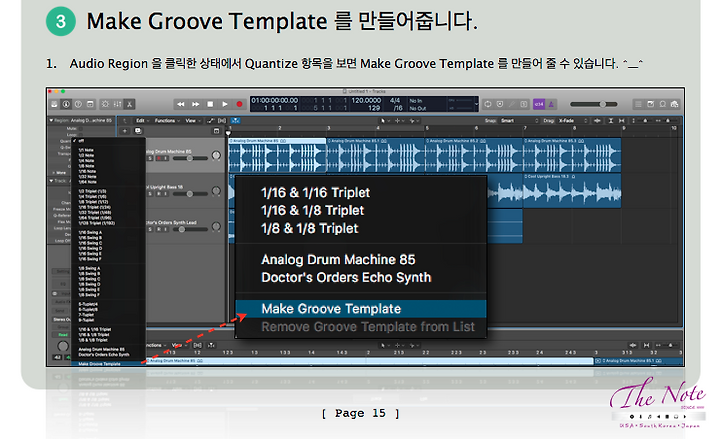Collapse the Region inspector disclosure triangle
This screenshot has width=720, height=439.
[x=51, y=120]
